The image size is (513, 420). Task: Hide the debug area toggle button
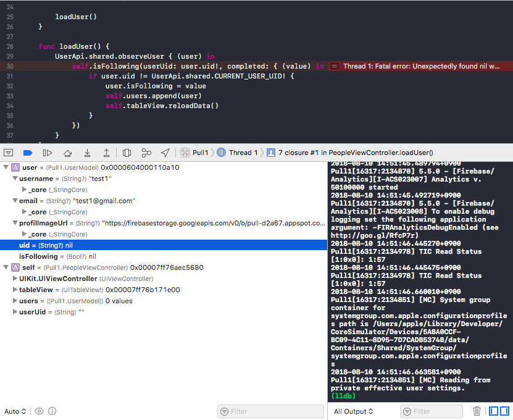[x=8, y=153]
